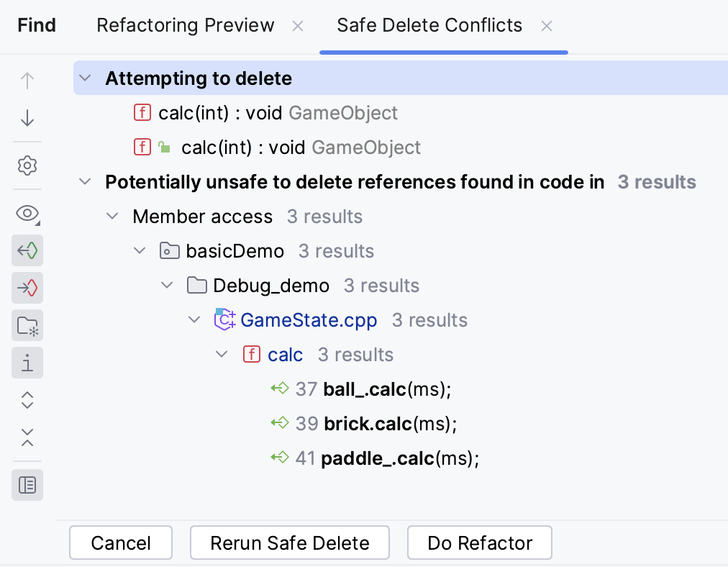The height and width of the screenshot is (567, 728).
Task: Open the new Find tab icon
Action: tap(27, 325)
